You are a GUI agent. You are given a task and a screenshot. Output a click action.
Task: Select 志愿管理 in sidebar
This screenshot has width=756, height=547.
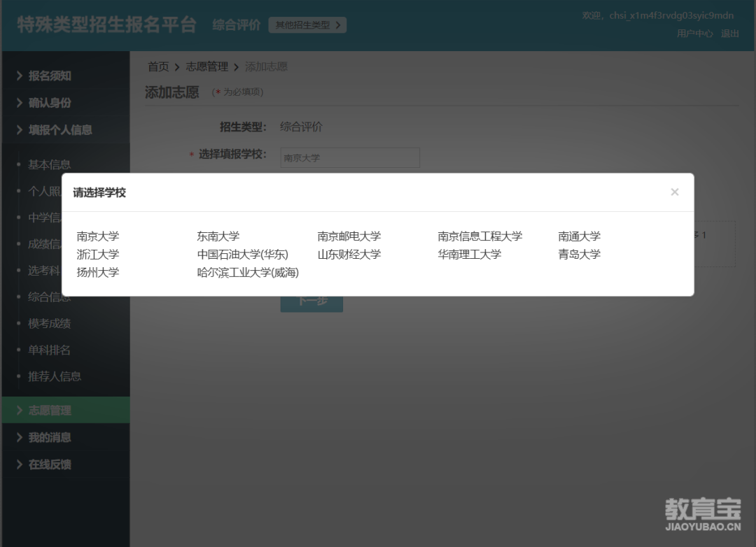point(66,410)
